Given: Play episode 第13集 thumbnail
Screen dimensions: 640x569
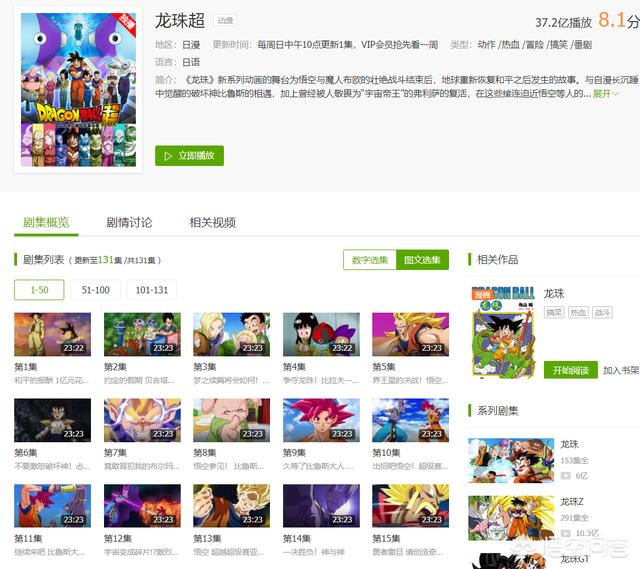Looking at the screenshot, I should [231, 506].
